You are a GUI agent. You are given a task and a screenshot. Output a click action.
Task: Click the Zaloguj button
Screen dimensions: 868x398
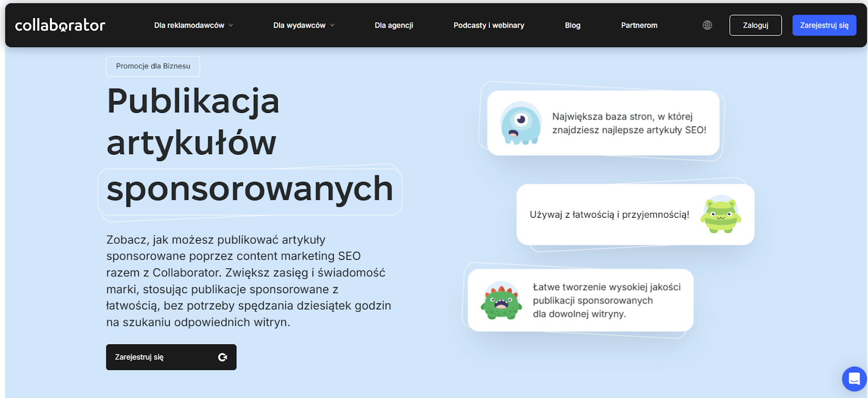point(756,25)
